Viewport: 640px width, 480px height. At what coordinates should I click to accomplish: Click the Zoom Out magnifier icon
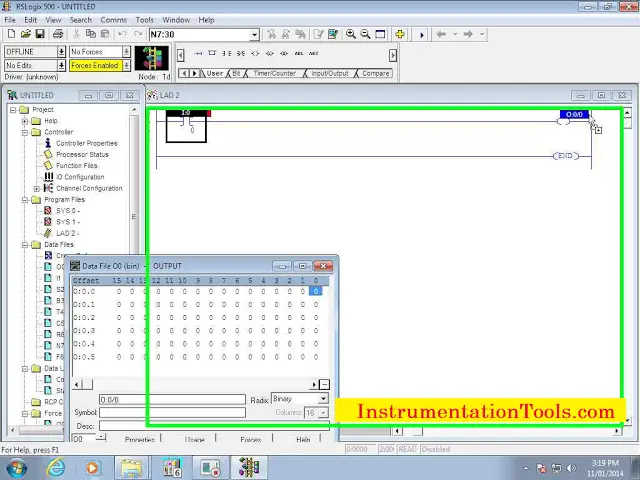(365, 34)
